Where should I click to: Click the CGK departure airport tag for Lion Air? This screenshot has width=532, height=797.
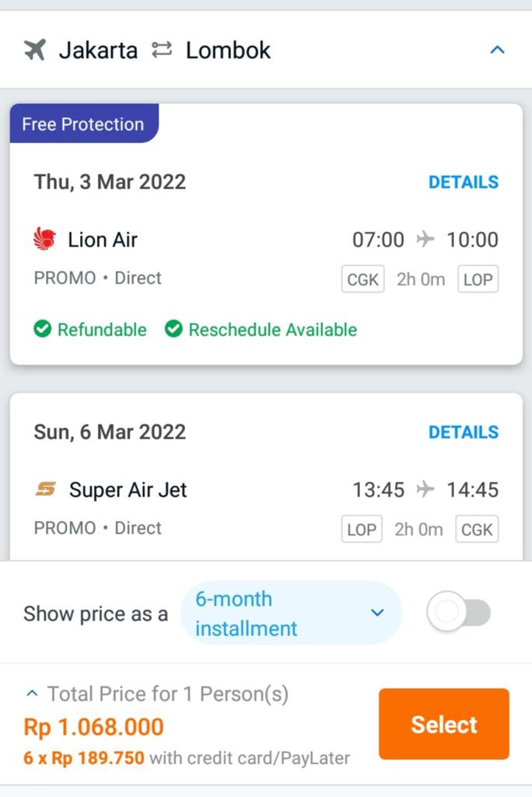[x=362, y=279]
